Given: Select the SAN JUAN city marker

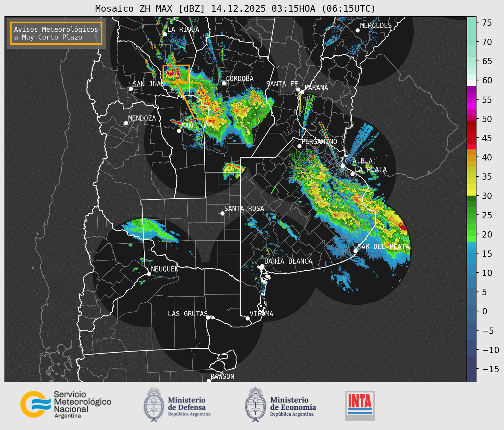Looking at the screenshot, I should pyautogui.click(x=131, y=89).
